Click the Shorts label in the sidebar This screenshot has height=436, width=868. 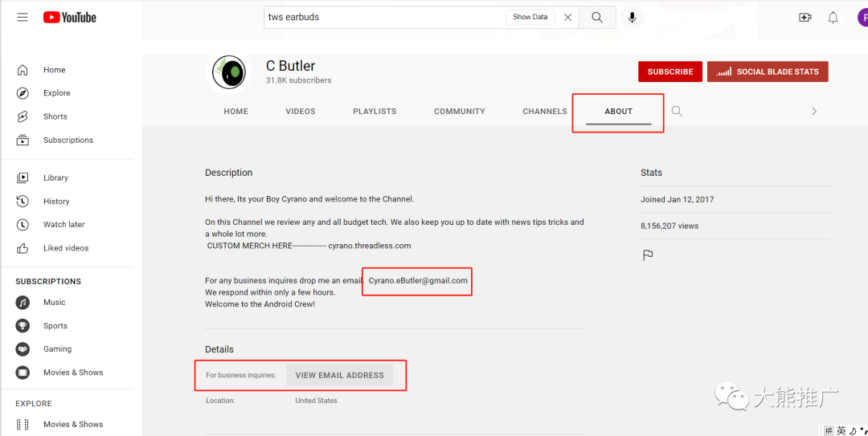55,116
